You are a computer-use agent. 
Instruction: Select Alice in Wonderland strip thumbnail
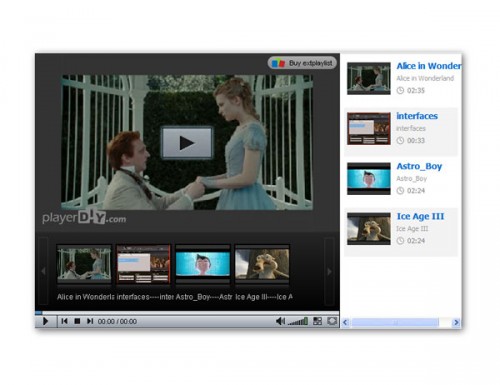point(84,264)
